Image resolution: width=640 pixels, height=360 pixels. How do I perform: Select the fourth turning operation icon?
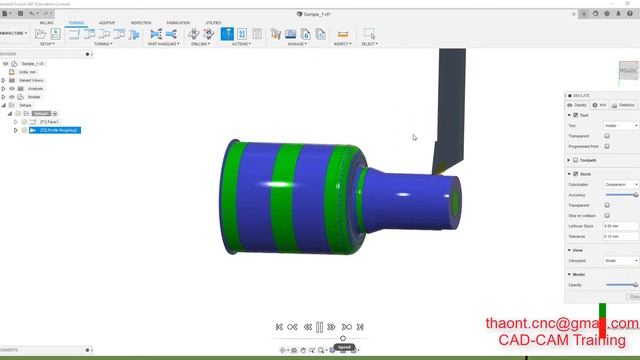point(119,34)
